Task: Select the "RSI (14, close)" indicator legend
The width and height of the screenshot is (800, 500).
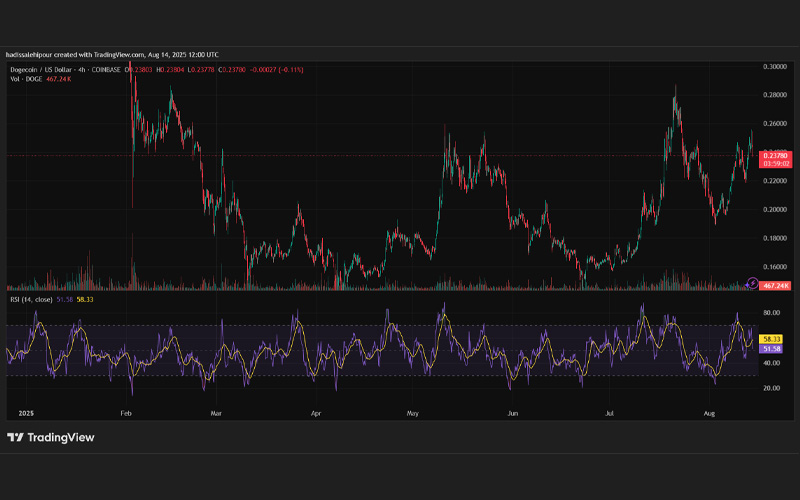Action: pyautogui.click(x=31, y=299)
